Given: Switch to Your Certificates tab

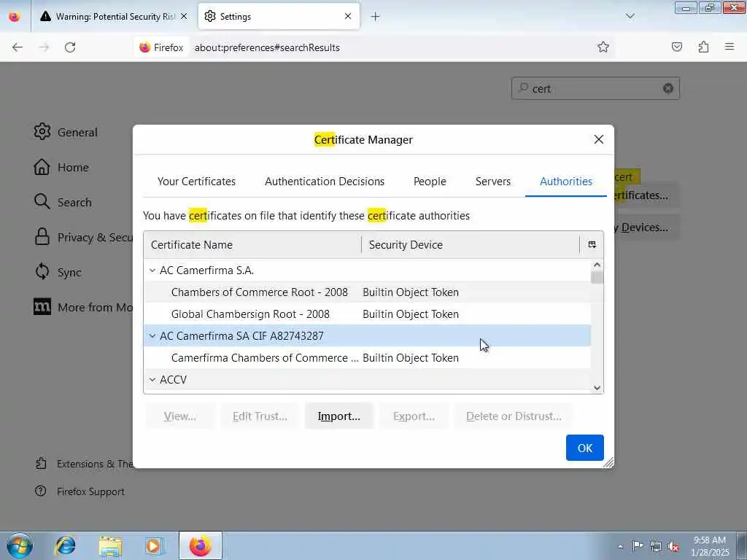Looking at the screenshot, I should [196, 182].
